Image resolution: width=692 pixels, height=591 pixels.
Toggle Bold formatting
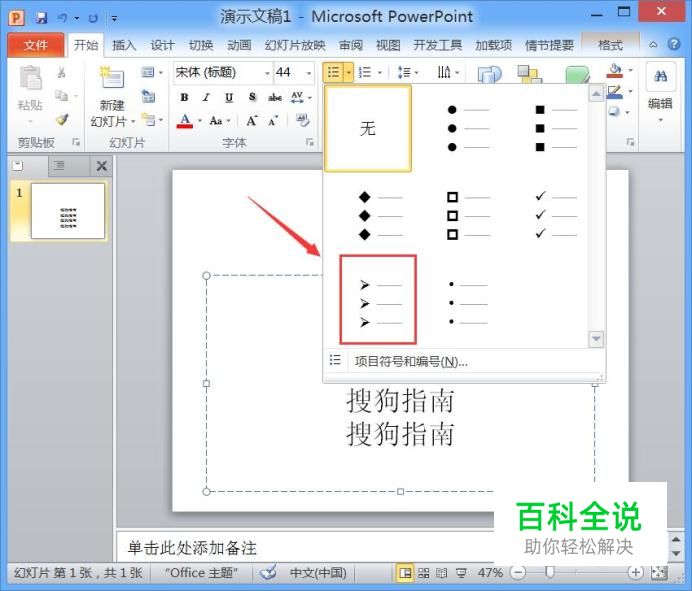tap(184, 98)
